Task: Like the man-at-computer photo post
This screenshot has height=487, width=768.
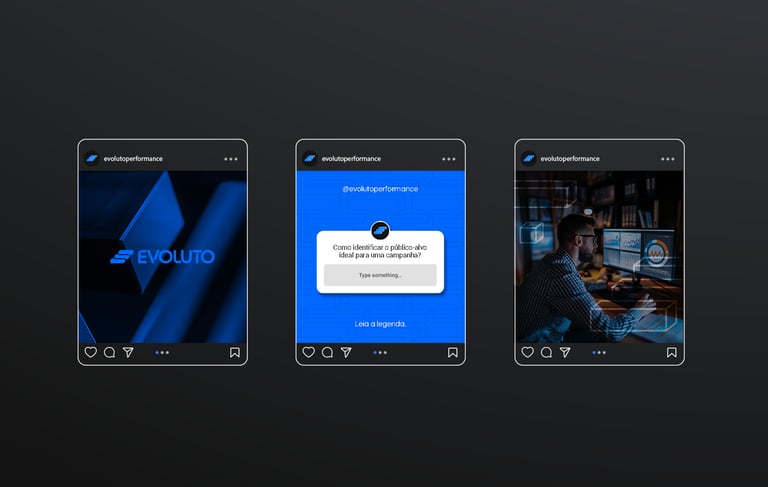Action: pyautogui.click(x=528, y=352)
